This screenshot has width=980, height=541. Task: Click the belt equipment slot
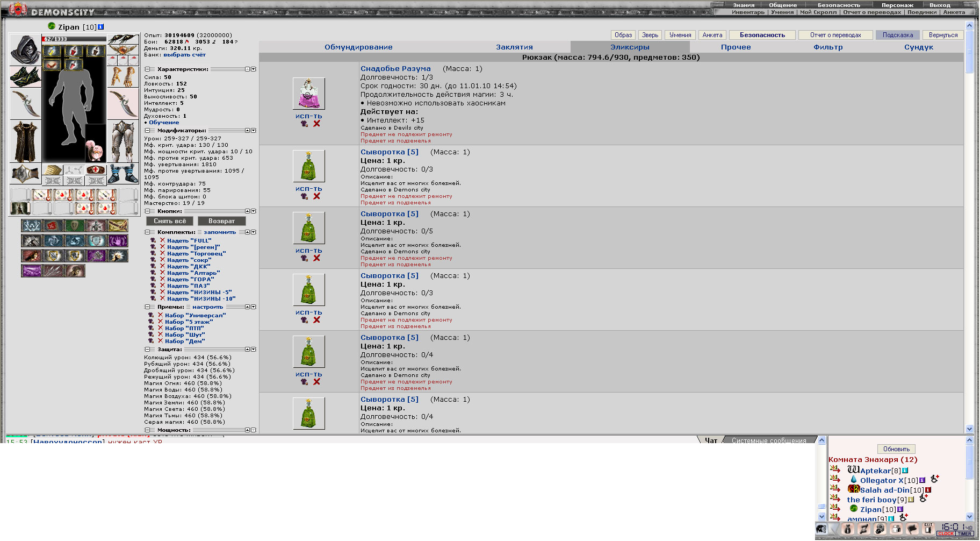[25, 174]
